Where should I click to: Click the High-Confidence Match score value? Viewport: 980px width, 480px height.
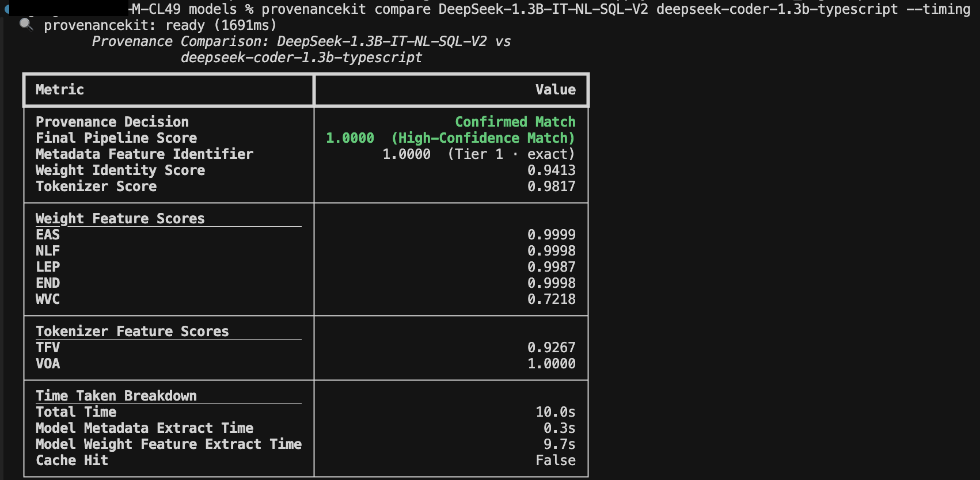pyautogui.click(x=450, y=138)
